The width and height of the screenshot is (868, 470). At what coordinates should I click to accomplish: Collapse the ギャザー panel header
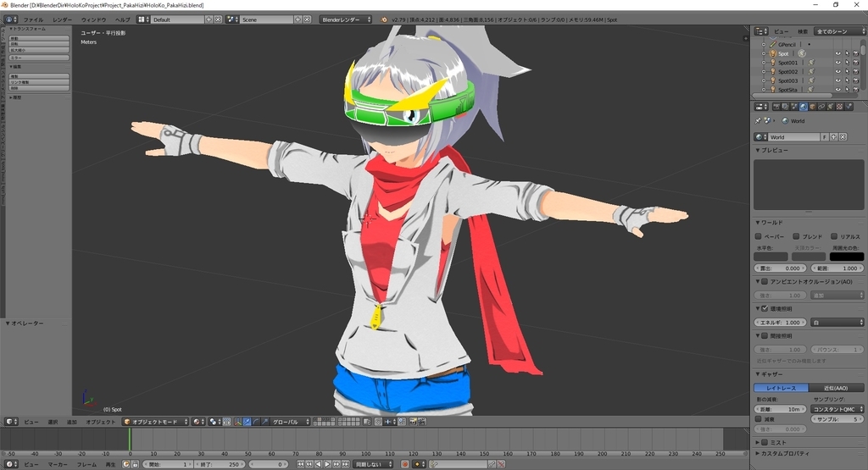[x=770, y=373]
